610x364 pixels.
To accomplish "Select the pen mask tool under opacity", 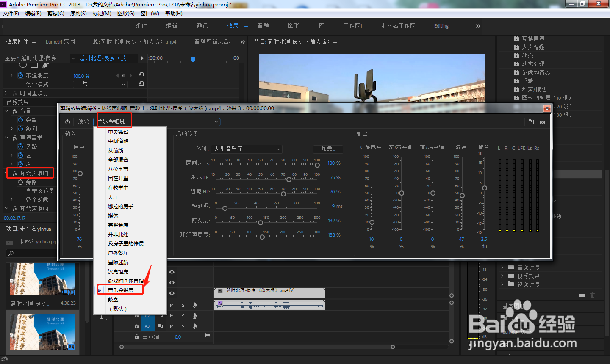I will pyautogui.click(x=45, y=65).
